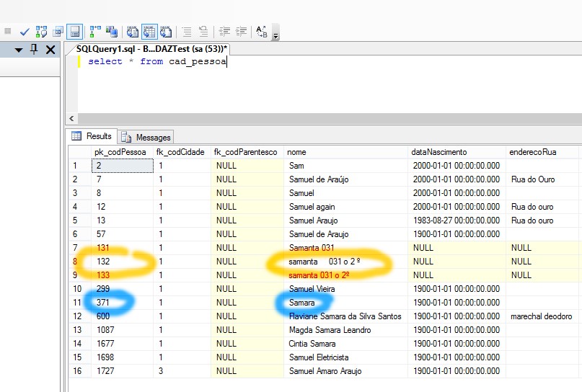Click the Cancel Executing Query stop icon
Image resolution: width=582 pixels, height=392 pixels.
click(x=8, y=32)
